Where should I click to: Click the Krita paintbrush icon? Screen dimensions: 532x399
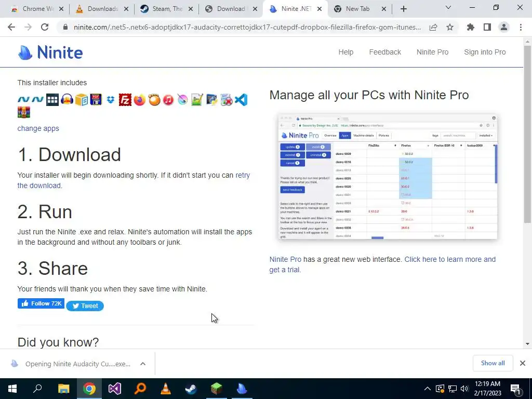tap(182, 100)
